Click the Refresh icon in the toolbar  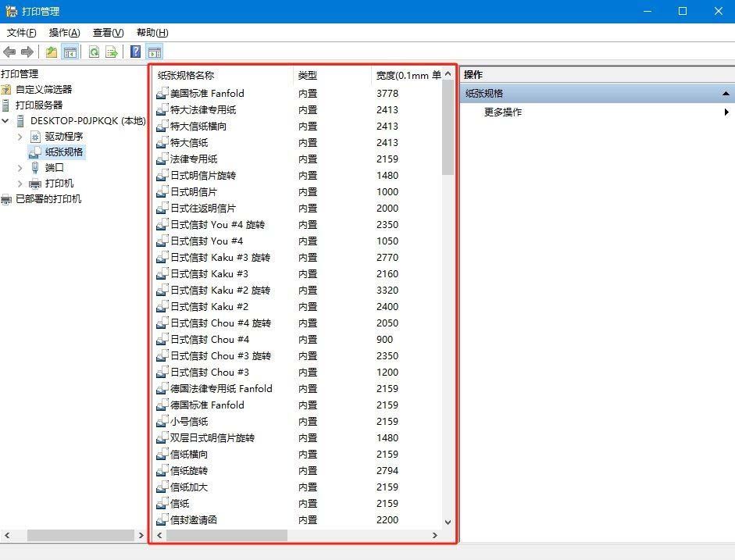[94, 52]
